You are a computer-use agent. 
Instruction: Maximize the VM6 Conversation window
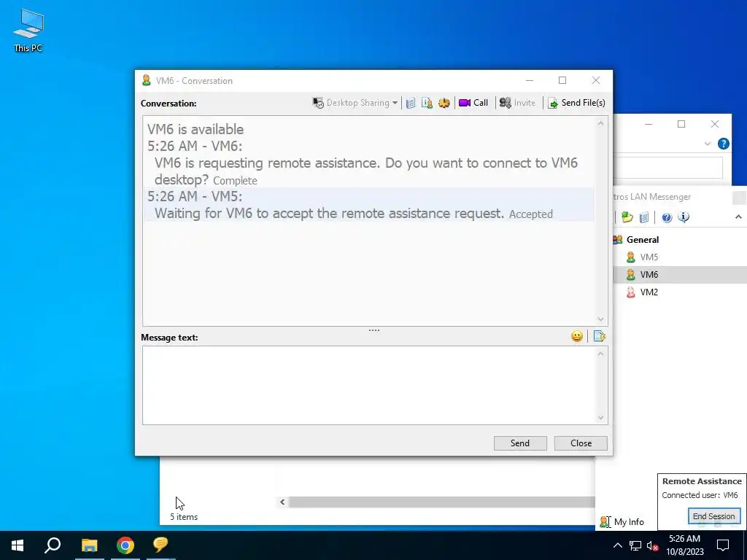point(562,80)
